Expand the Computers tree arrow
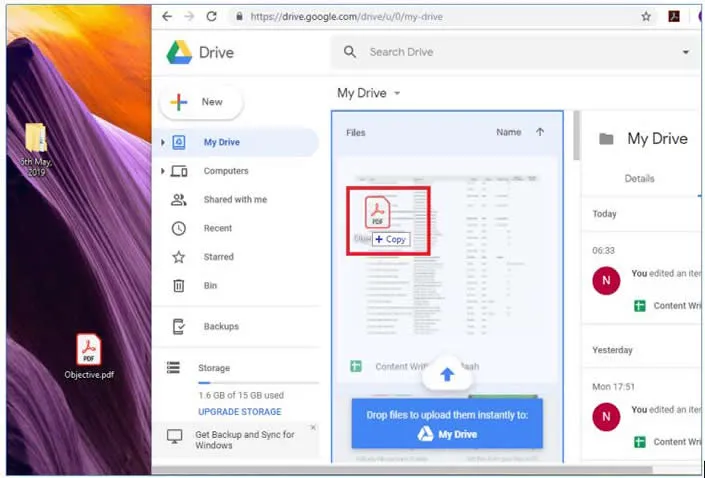Screen dimensions: 705x478 [x=163, y=172]
